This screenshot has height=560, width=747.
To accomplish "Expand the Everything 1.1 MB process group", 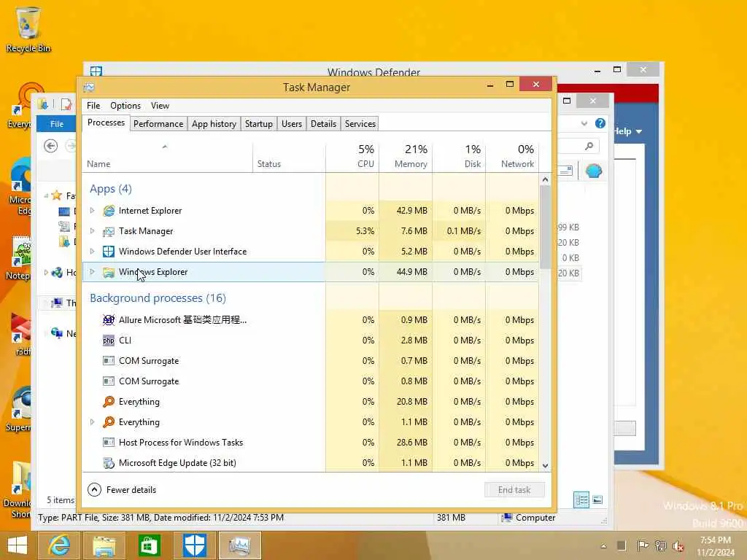I will (x=93, y=422).
